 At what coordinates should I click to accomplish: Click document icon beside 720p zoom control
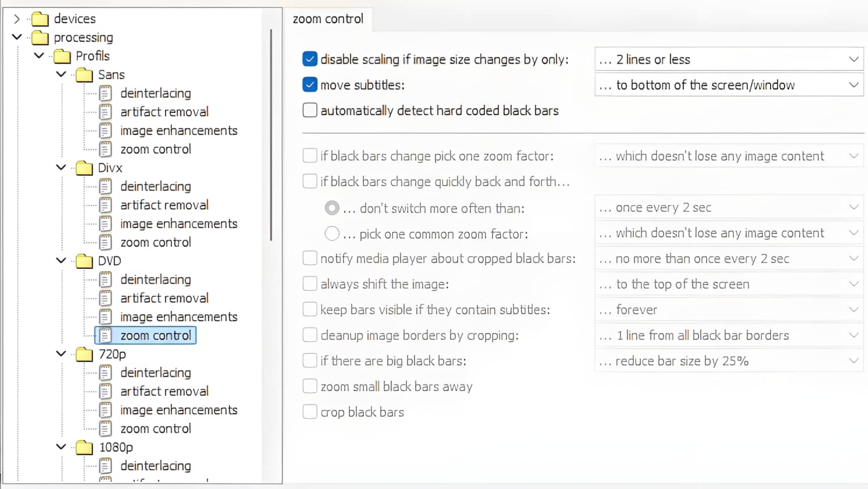pyautogui.click(x=105, y=429)
